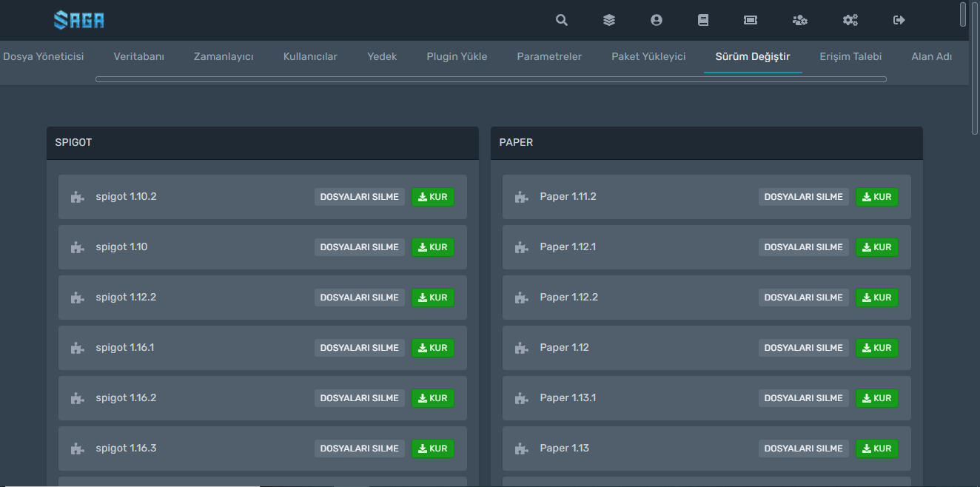Switch to the Veritabanı tab
This screenshot has width=980, height=487.
tap(138, 57)
